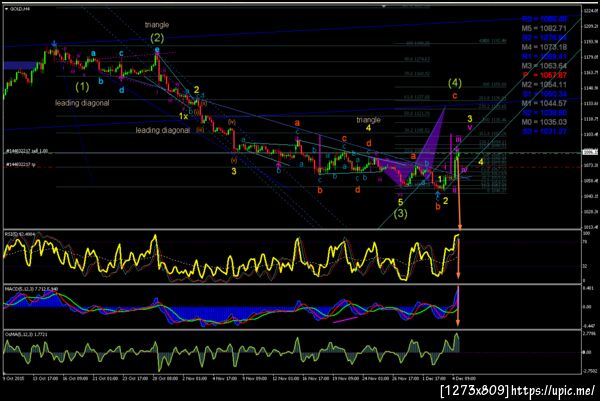Viewport: 600px width, 401px height.
Task: Open the small triangle menu beside GOLD,H4
Action: tap(7, 8)
